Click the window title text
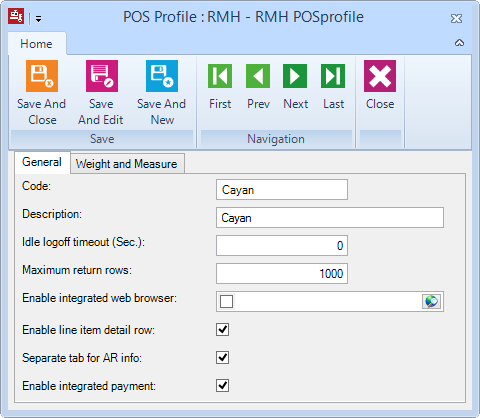The width and height of the screenshot is (480, 418). [x=243, y=17]
